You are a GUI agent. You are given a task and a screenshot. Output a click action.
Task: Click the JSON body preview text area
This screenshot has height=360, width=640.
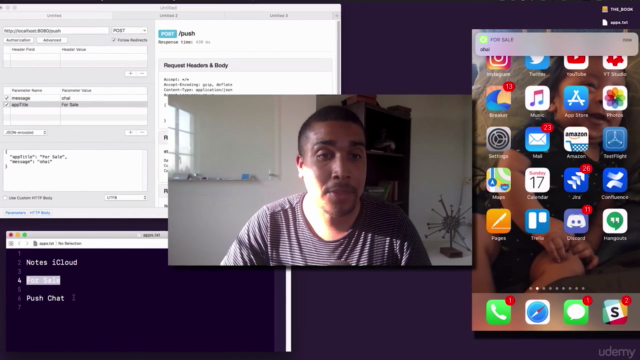point(75,170)
